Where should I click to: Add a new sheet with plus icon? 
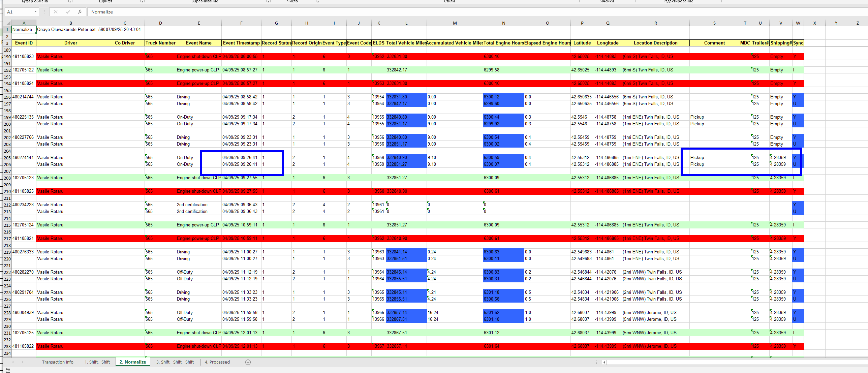tap(248, 362)
